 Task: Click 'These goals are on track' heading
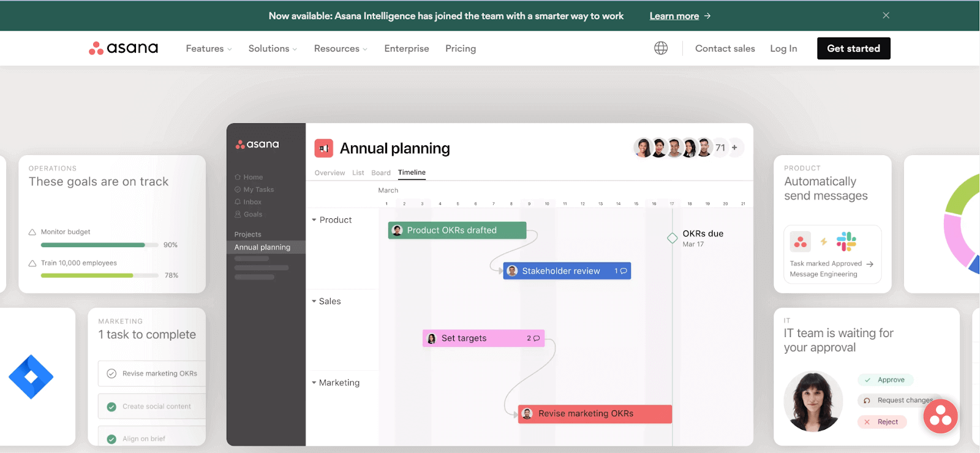[x=99, y=182]
